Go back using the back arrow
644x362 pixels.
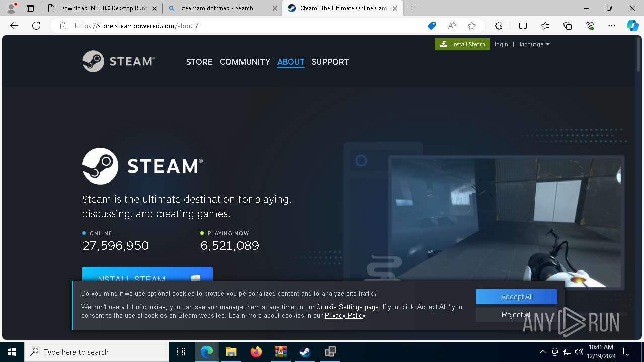[x=14, y=26]
